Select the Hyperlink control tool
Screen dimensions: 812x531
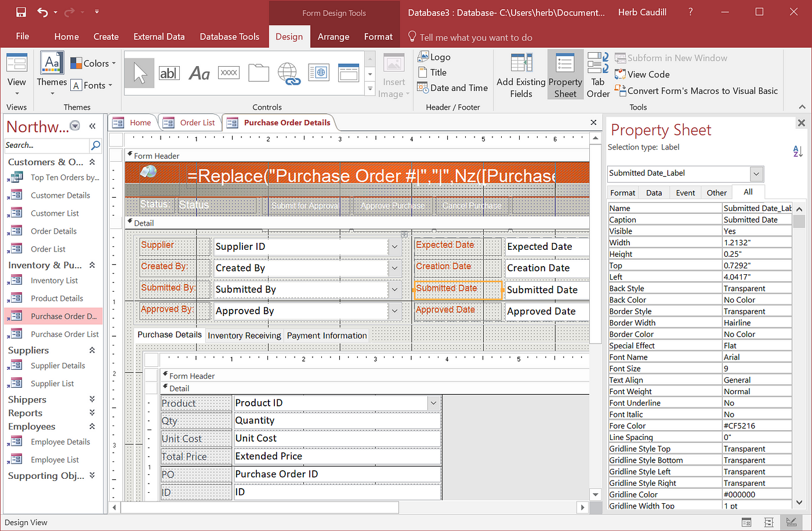pos(289,73)
